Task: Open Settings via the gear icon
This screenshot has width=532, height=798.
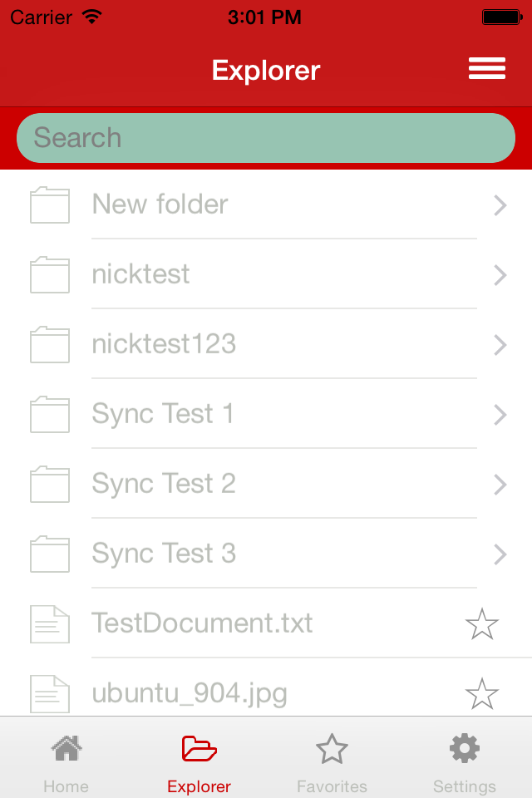Action: tap(464, 747)
